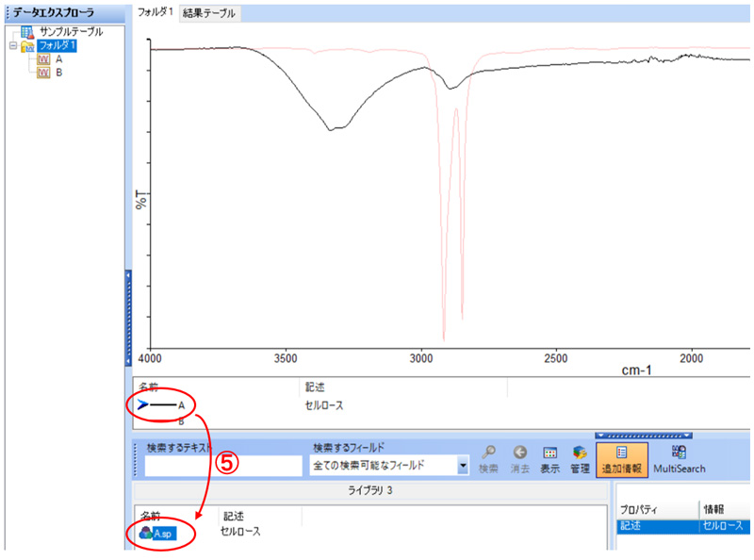Select spectrum B in data explorer
The width and height of the screenshot is (754, 560).
click(x=58, y=73)
